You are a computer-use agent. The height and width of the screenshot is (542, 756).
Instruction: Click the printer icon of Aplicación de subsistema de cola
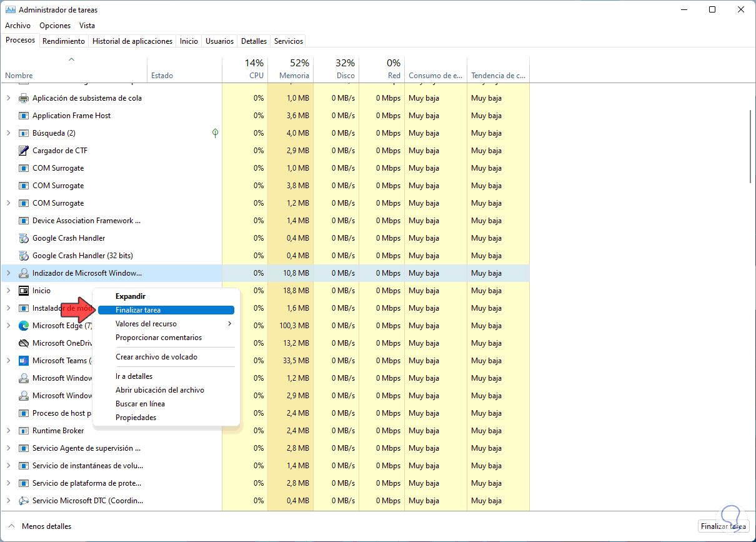tap(24, 98)
